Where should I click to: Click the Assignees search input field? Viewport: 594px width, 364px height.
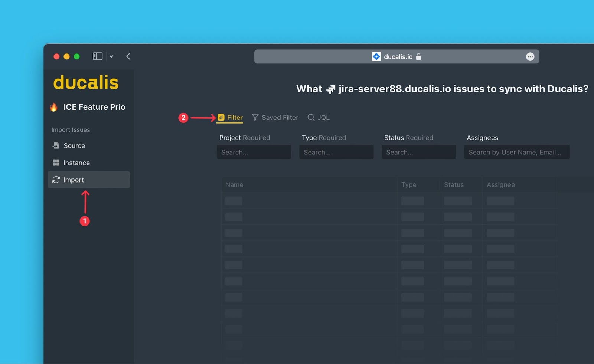click(516, 152)
